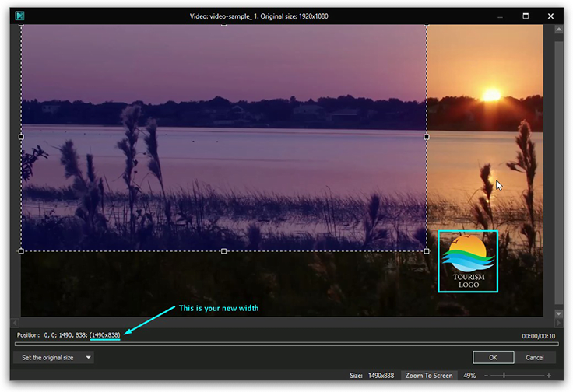573x392 pixels.
Task: Click the Tourism Logo image
Action: [x=468, y=261]
